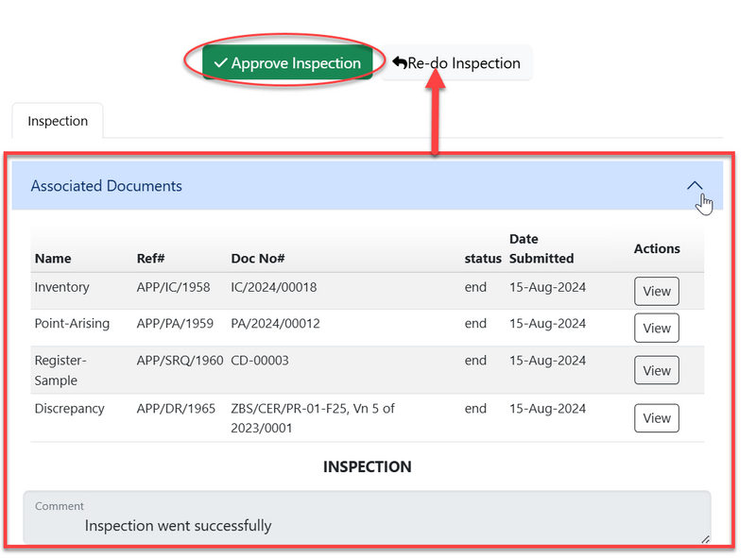This screenshot has height=558, width=756.
Task: Click the status column header
Action: pyautogui.click(x=483, y=258)
